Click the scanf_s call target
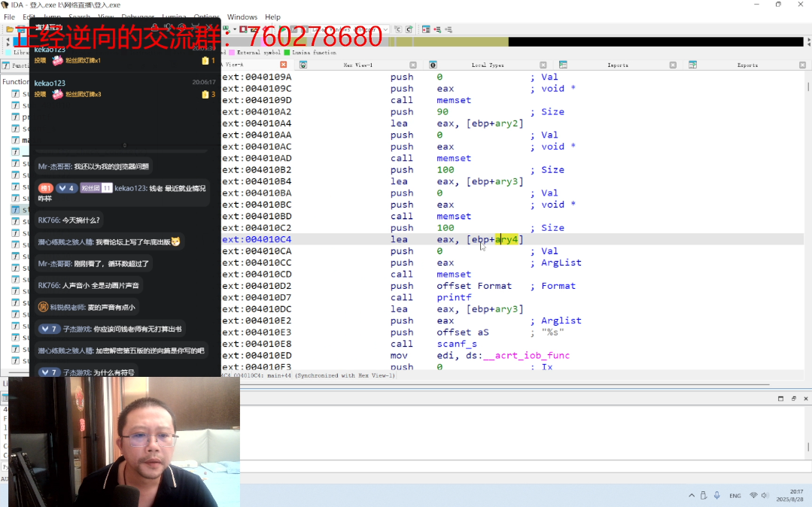812x507 pixels. [x=456, y=344]
